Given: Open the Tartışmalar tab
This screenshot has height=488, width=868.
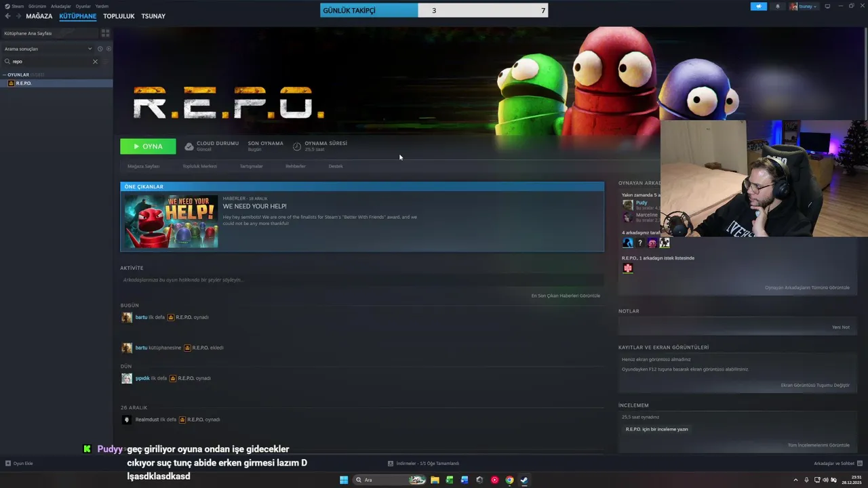Looking at the screenshot, I should (251, 166).
